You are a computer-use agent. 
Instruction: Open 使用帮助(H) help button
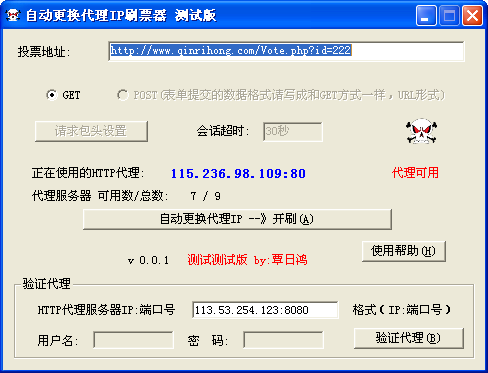point(404,251)
